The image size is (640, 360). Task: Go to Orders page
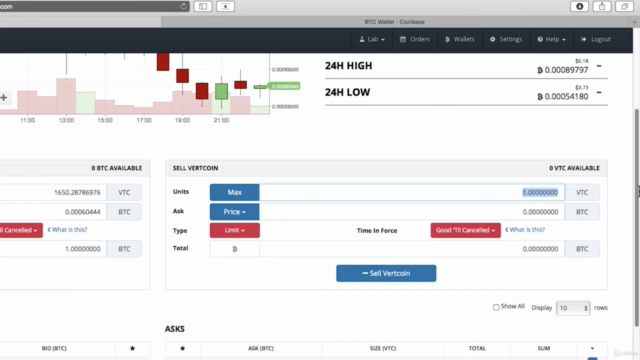point(415,39)
